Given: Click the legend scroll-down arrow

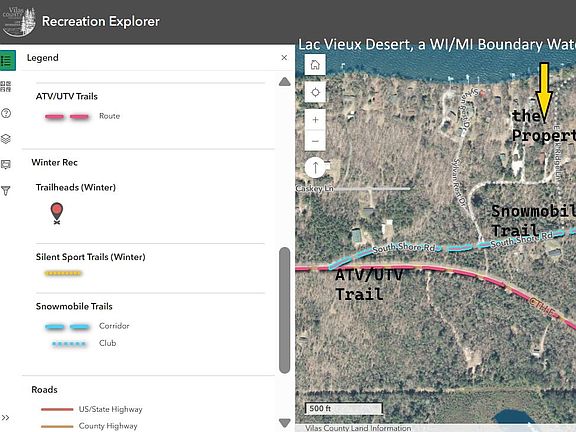Looking at the screenshot, I should point(284,422).
